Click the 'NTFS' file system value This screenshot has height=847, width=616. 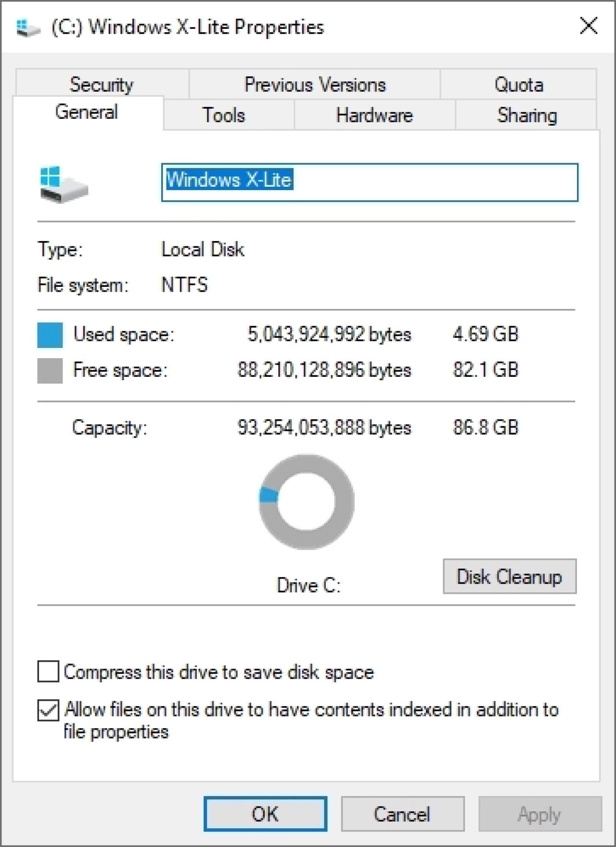[x=184, y=285]
